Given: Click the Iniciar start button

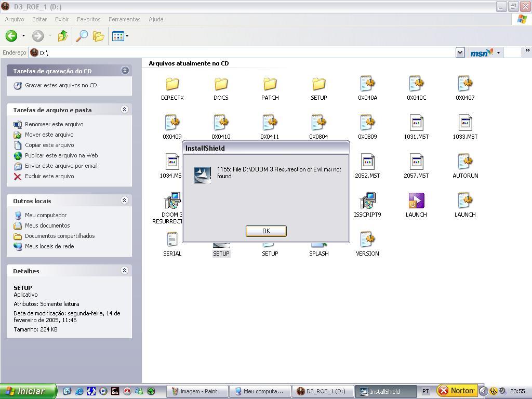Looking at the screenshot, I should 28,391.
